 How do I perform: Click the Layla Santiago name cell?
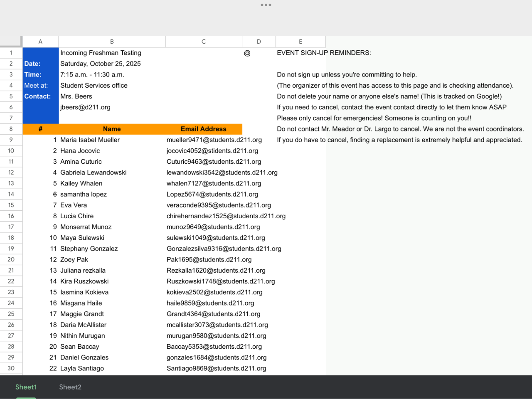click(82, 368)
